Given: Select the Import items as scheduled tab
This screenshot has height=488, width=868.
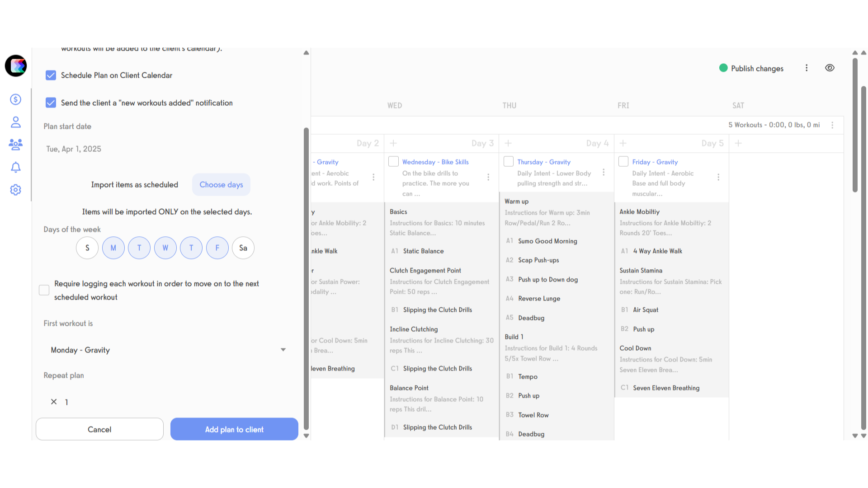Looking at the screenshot, I should pos(135,185).
